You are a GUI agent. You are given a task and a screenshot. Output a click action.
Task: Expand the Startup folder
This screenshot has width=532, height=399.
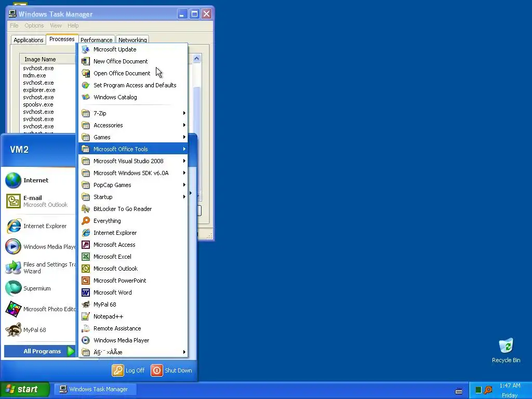(x=132, y=197)
